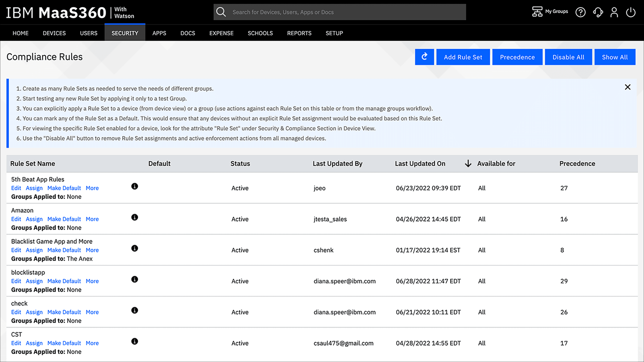Open More for Blacklist Game App and More
This screenshot has height=362, width=644.
92,250
